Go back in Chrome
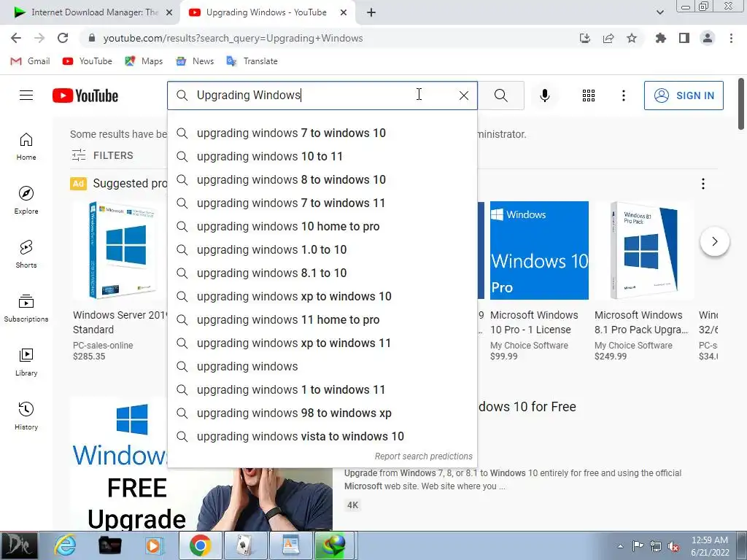 (x=16, y=38)
